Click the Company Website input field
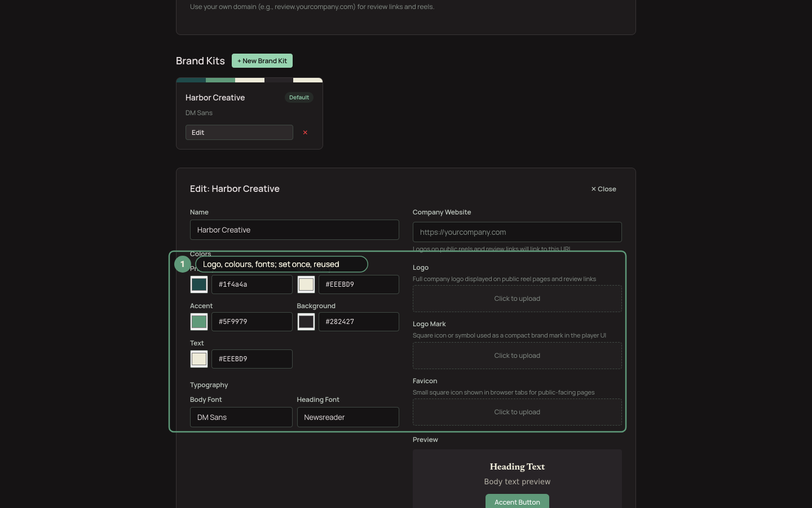Image resolution: width=812 pixels, height=508 pixels. pos(517,232)
